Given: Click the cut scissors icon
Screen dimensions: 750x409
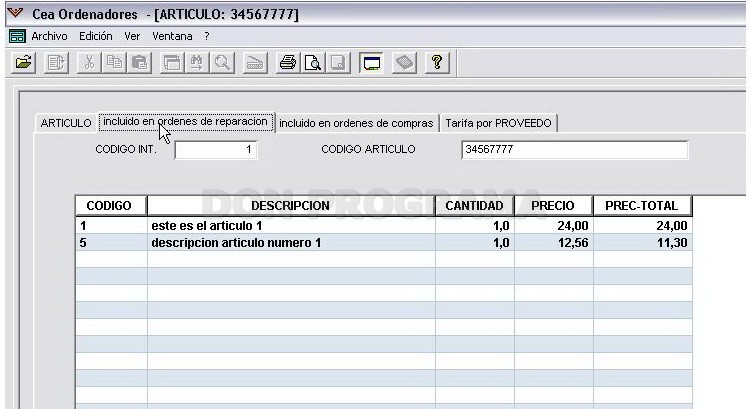Looking at the screenshot, I should (89, 63).
